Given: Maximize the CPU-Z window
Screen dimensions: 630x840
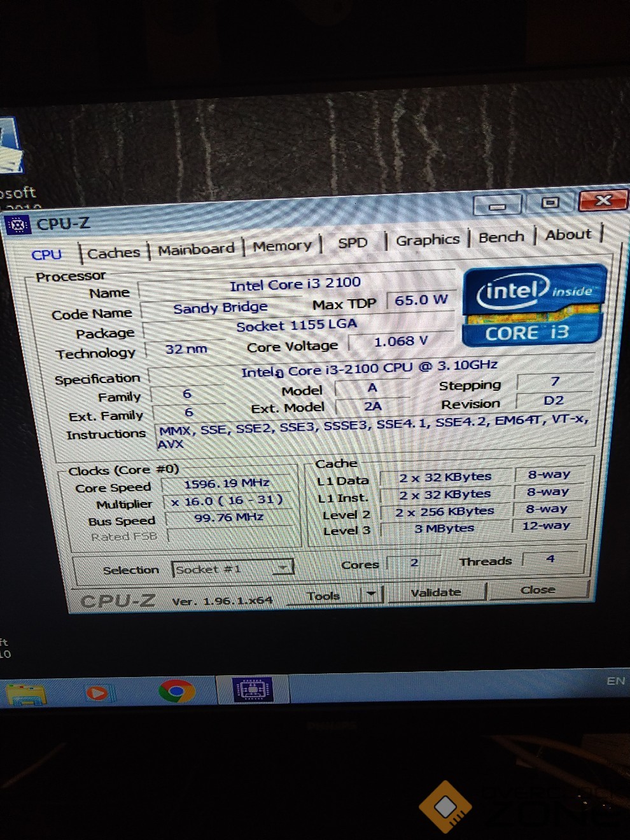Looking at the screenshot, I should 550,202.
